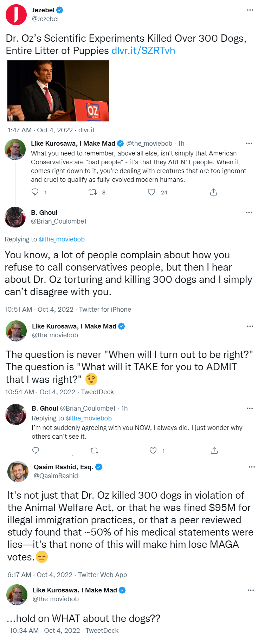The image size is (258, 644).
Task: Open the dlvr.it/SZRTvh article link
Action: [143, 51]
